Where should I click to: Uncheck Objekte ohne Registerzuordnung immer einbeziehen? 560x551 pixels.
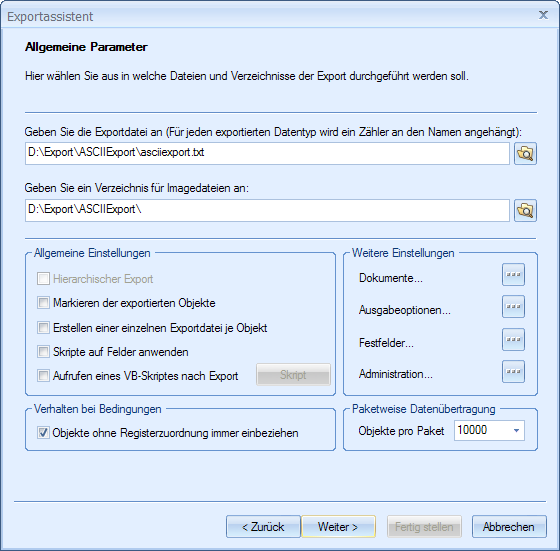[44, 433]
